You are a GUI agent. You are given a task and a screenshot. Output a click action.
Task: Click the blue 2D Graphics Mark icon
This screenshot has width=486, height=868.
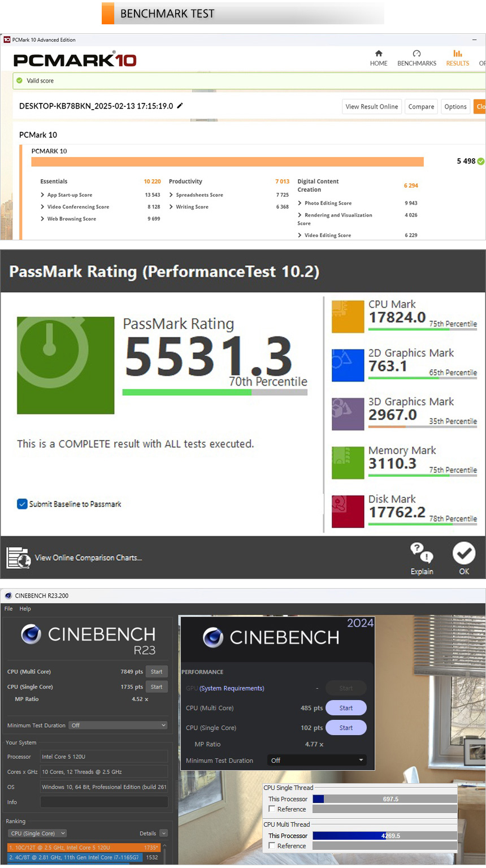(x=348, y=365)
